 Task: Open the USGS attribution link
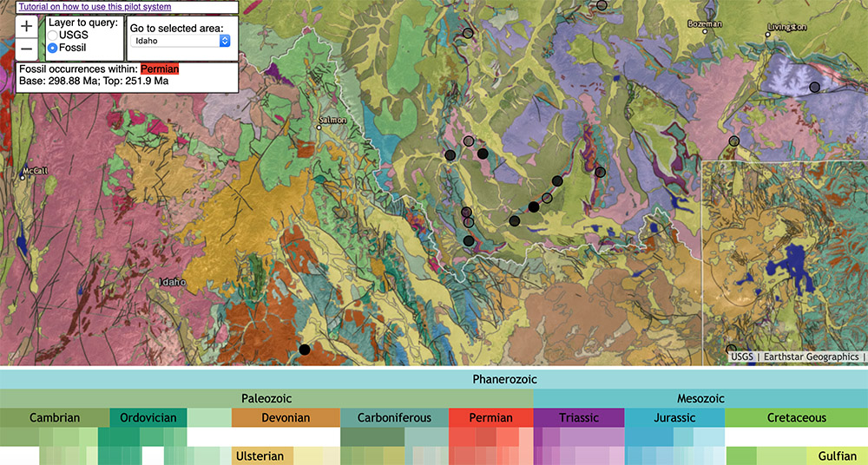coord(742,357)
